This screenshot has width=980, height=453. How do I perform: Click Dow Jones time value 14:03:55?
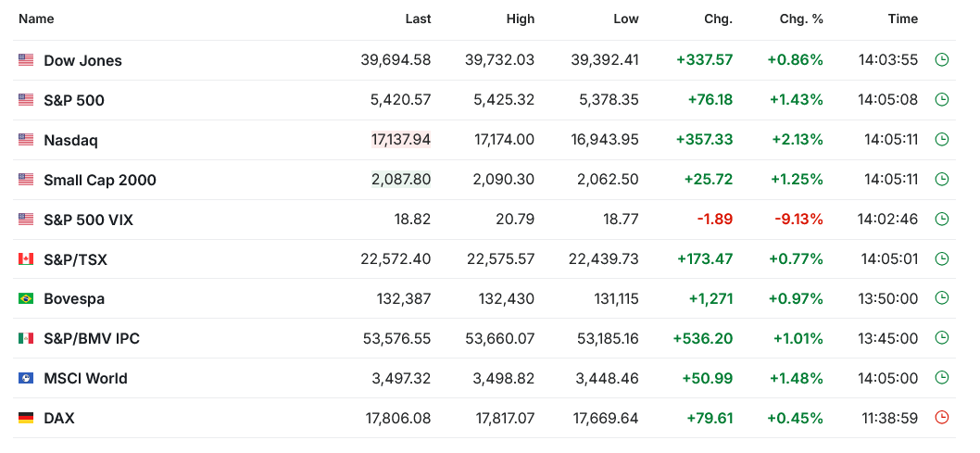pos(888,60)
